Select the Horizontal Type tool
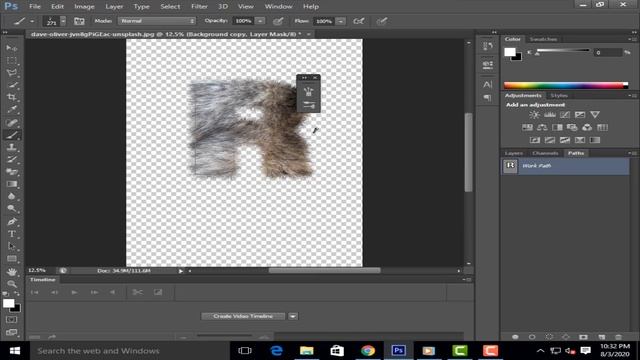The width and height of the screenshot is (640, 360). (11, 234)
